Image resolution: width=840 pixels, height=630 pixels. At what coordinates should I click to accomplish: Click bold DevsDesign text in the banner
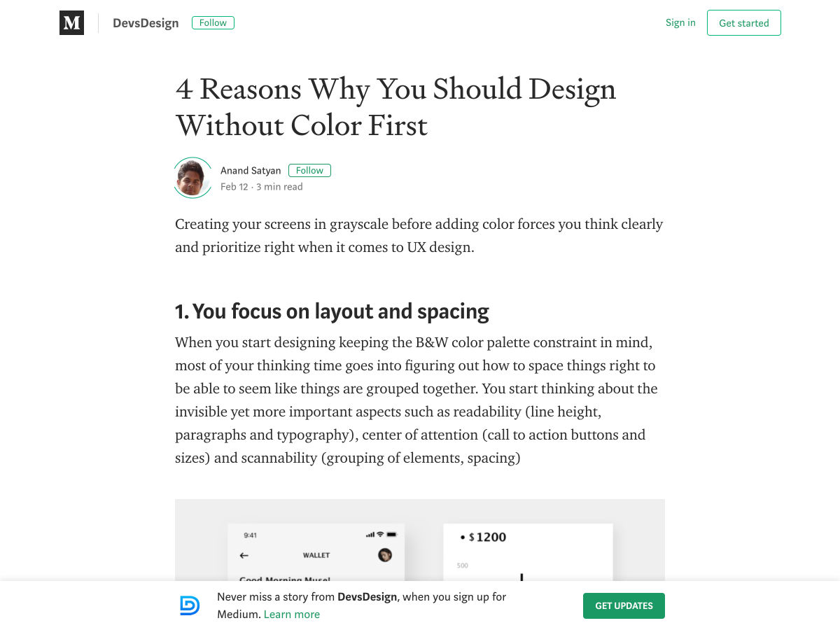tap(367, 597)
